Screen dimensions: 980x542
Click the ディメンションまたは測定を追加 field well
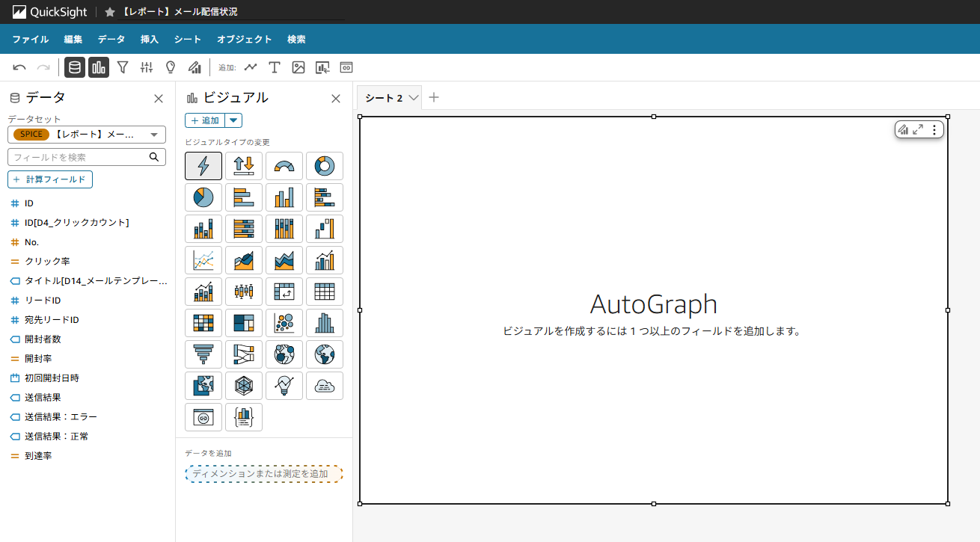pyautogui.click(x=264, y=474)
